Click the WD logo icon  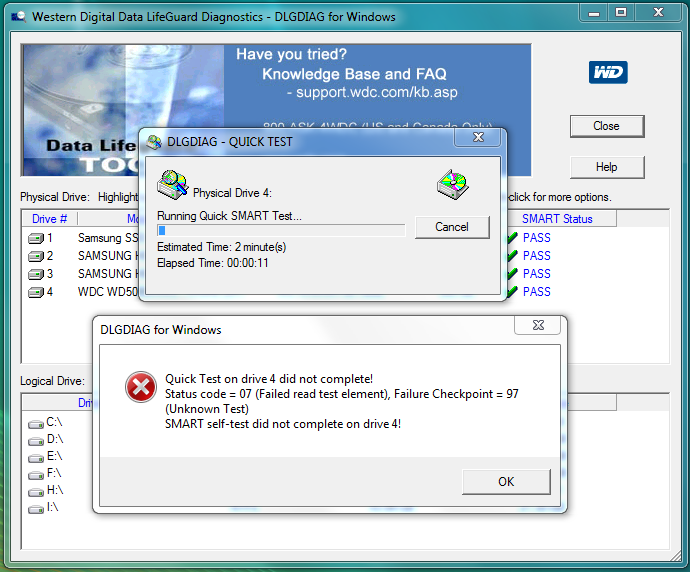(x=608, y=72)
